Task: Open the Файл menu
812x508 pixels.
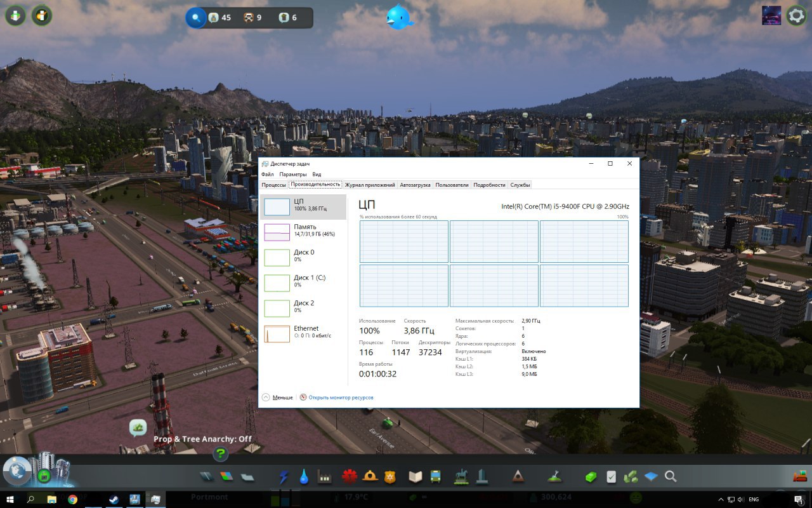Action: pyautogui.click(x=267, y=174)
